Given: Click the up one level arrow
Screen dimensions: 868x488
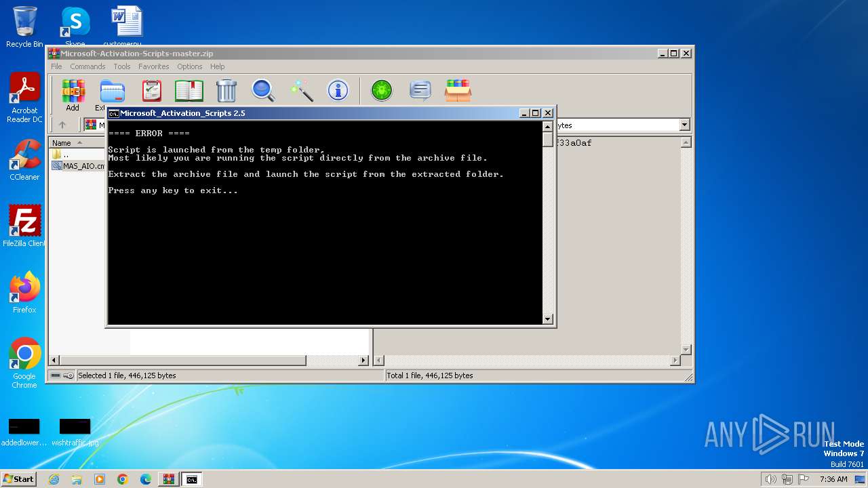Looking at the screenshot, I should tap(62, 125).
